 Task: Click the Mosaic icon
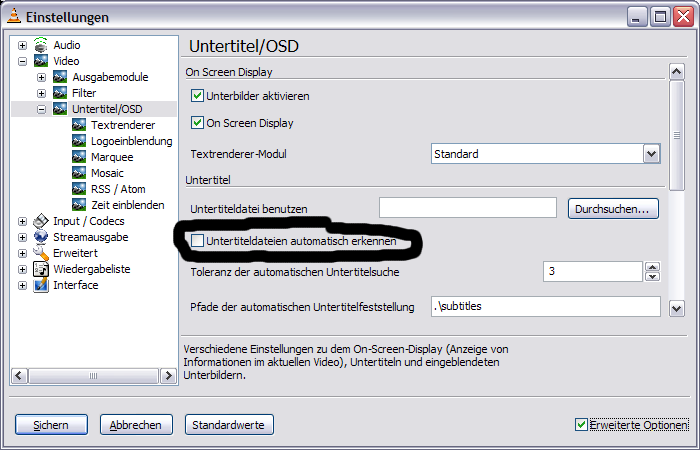pos(79,173)
